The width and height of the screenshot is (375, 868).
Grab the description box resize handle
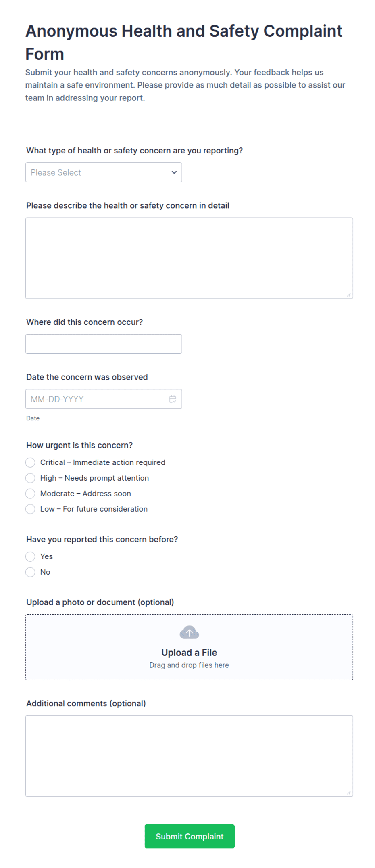pyautogui.click(x=349, y=295)
